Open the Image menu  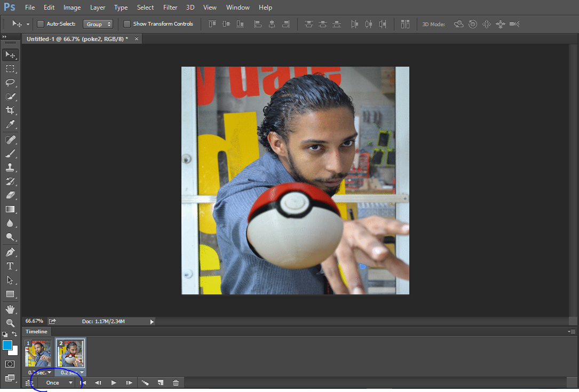click(x=72, y=7)
